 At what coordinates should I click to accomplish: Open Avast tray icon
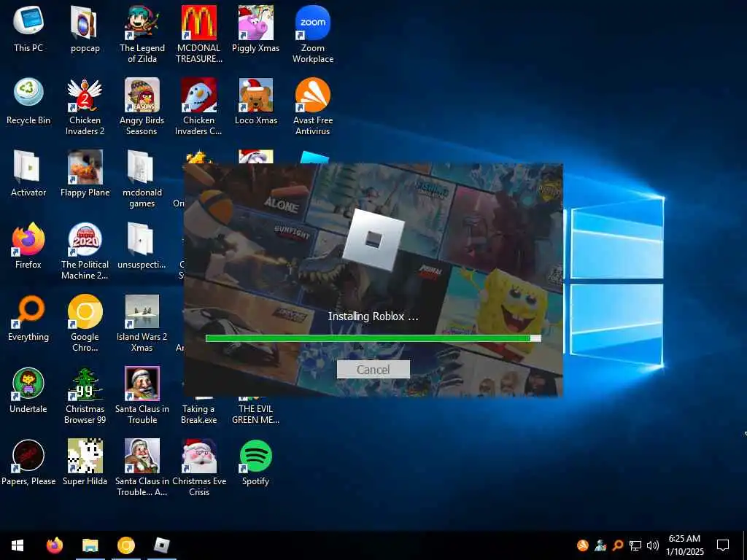tap(583, 545)
